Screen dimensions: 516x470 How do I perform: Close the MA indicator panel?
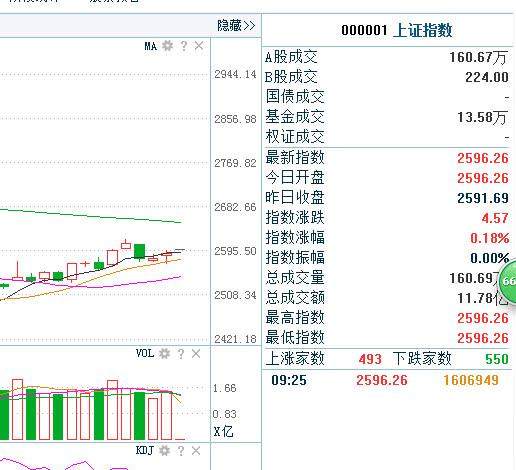pyautogui.click(x=199, y=46)
